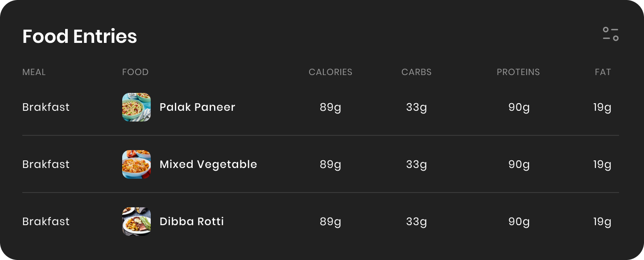Click Brakfast in the Dibba Rotti row
Viewport: 644px width, 260px height.
click(46, 222)
